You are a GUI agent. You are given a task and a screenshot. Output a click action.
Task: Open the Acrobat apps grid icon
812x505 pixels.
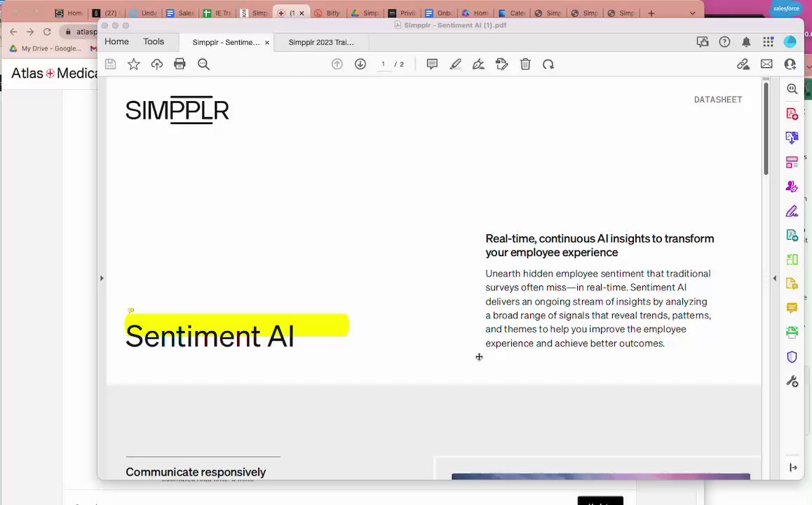pyautogui.click(x=768, y=42)
